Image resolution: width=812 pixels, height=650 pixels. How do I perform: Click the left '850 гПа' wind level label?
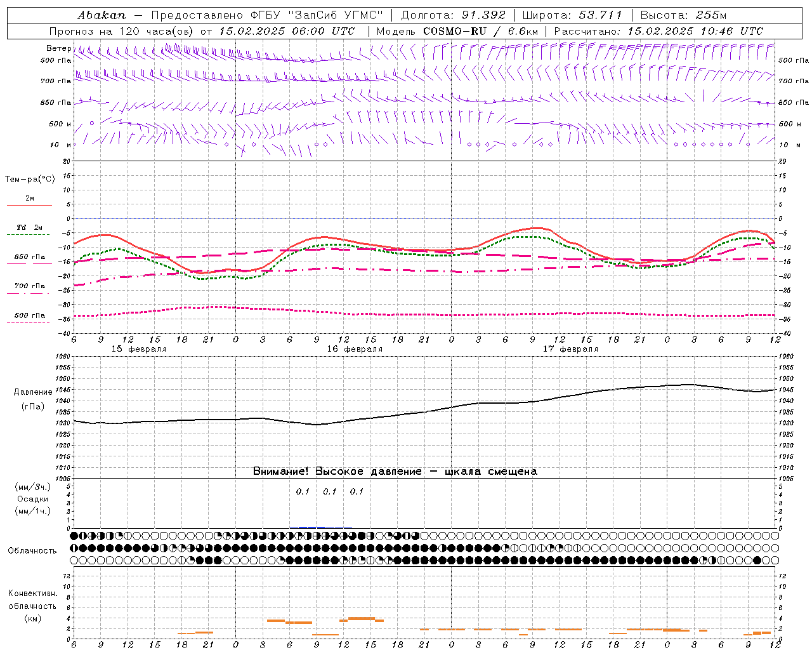tap(56, 103)
